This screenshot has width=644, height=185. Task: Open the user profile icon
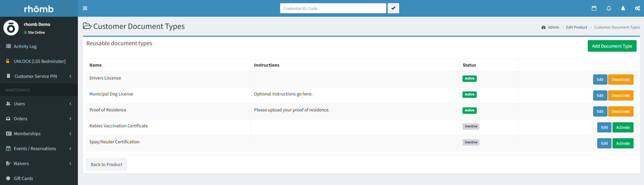[623, 8]
